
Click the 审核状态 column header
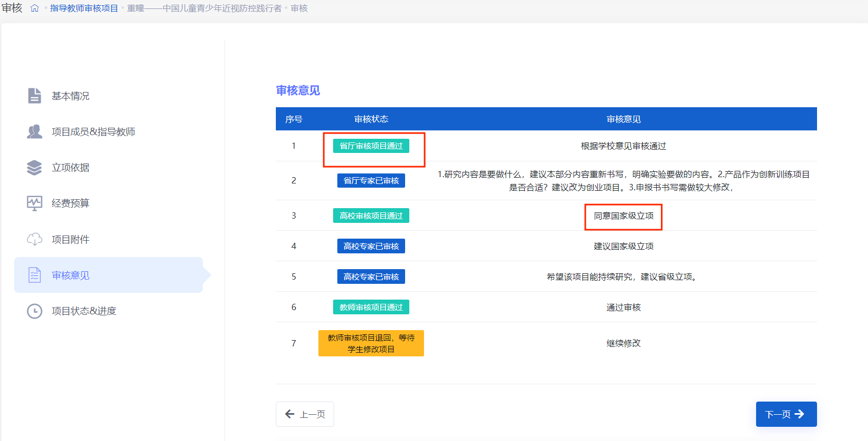371,119
